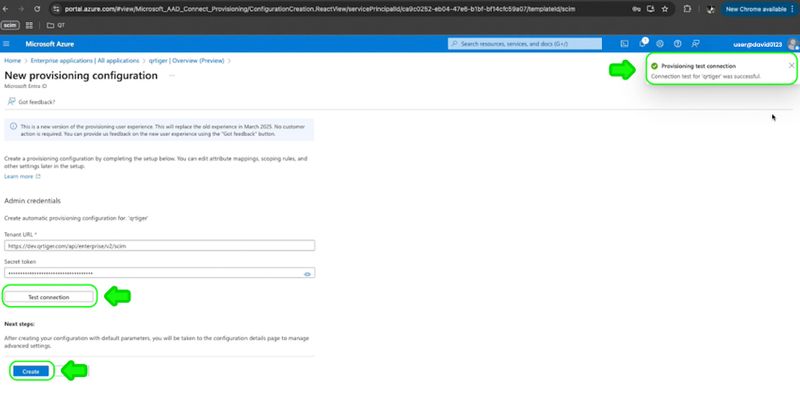Screen dimensions: 800x400
Task: Go to Home breadcrumb
Action: coord(13,61)
